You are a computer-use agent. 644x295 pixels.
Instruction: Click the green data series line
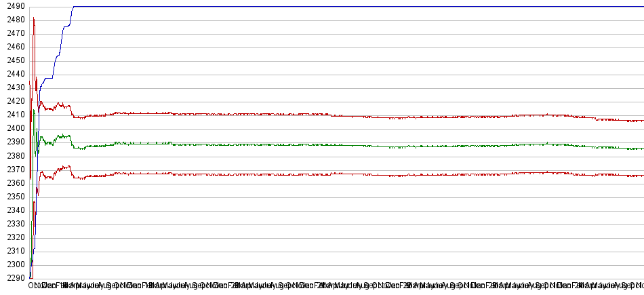[x=339, y=145]
